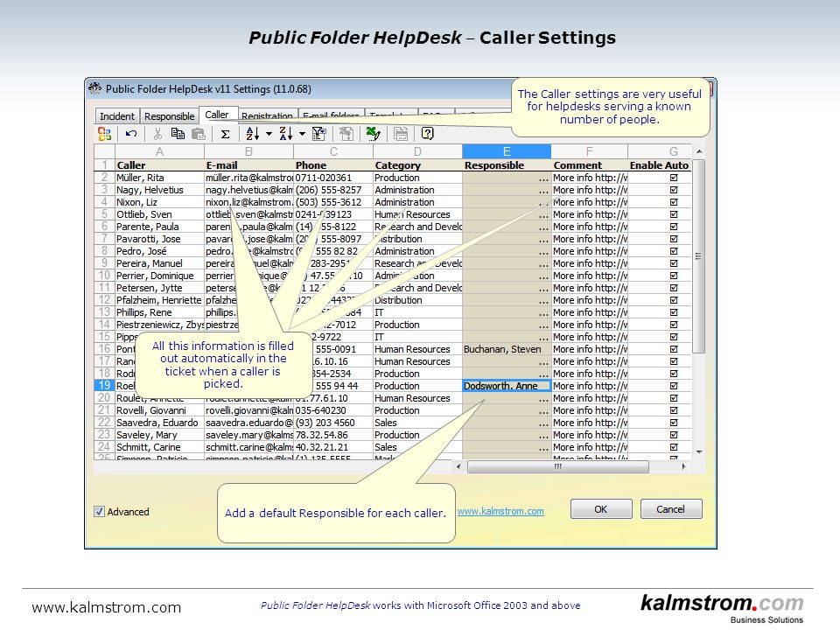Click the greyed-out import sheet toolbar icon
Screen dimensions: 840x630
point(346,134)
